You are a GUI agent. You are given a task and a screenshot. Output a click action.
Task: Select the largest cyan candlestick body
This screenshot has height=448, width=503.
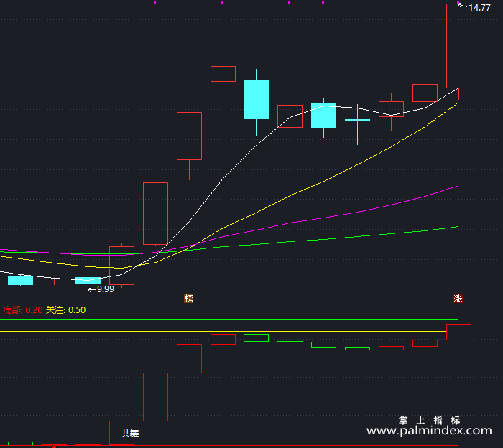[256, 100]
